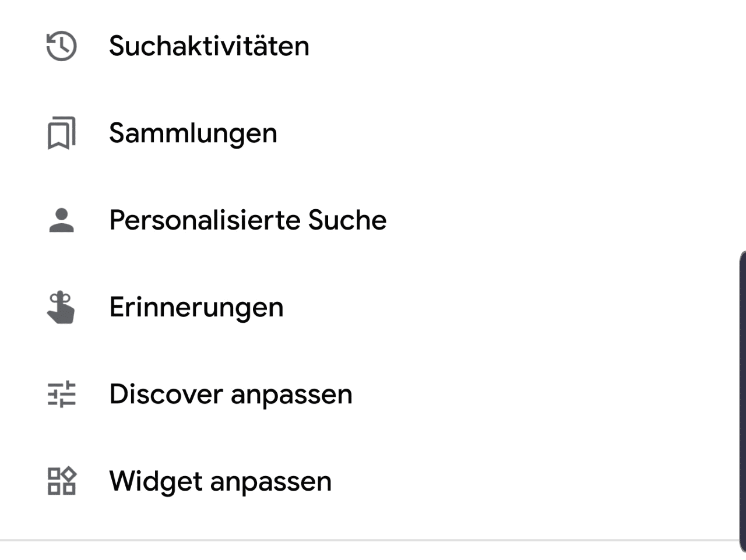746x560 pixels.
Task: Click the person icon for personalized search
Action: tap(61, 220)
